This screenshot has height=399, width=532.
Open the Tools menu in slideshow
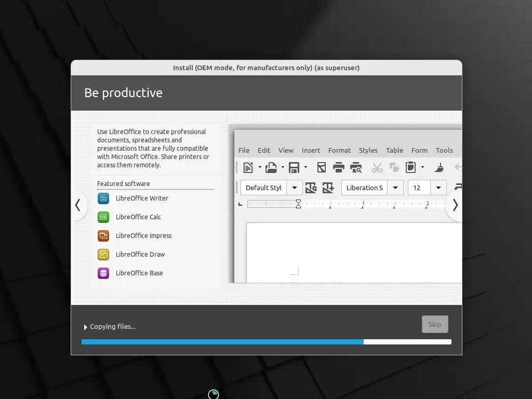pyautogui.click(x=444, y=150)
